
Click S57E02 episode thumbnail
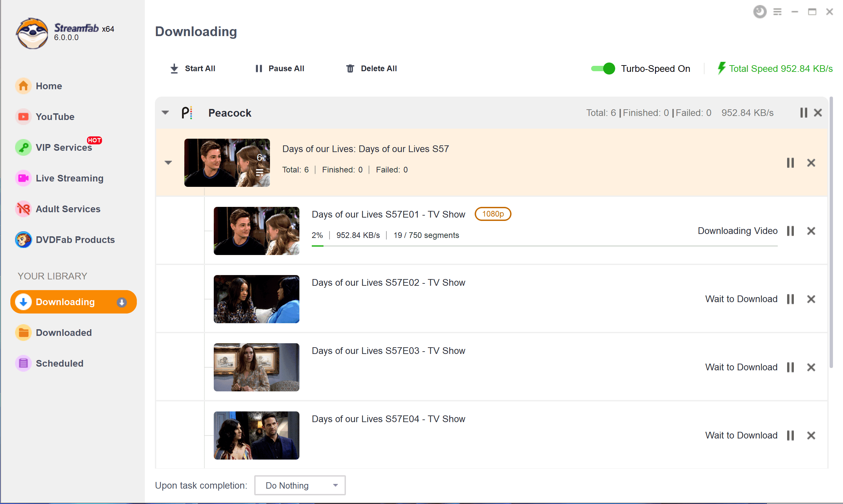point(257,299)
